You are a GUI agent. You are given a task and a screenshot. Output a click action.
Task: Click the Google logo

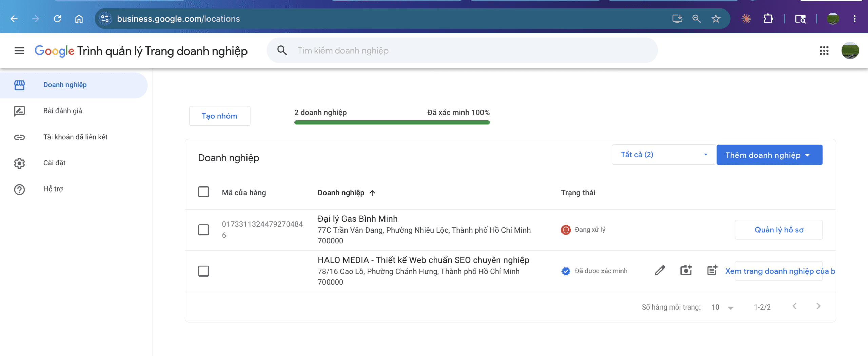54,51
